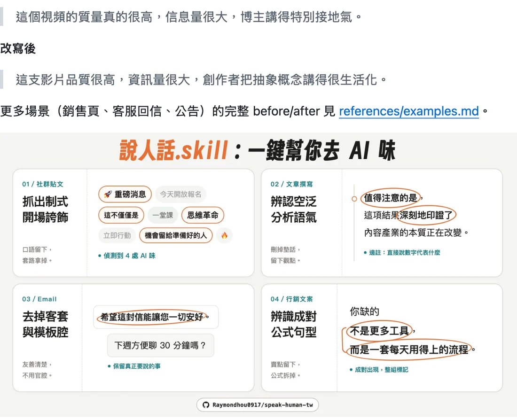
Task: Select the 重磅消息 highlighted tag
Action: [125, 194]
